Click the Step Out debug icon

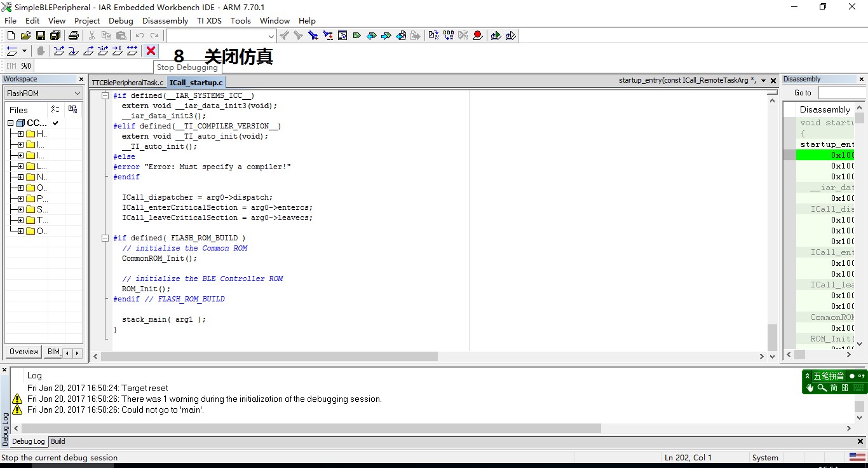pos(88,51)
